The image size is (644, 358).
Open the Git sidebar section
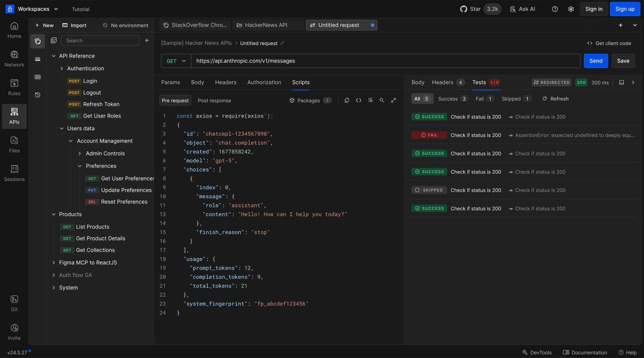click(14, 304)
